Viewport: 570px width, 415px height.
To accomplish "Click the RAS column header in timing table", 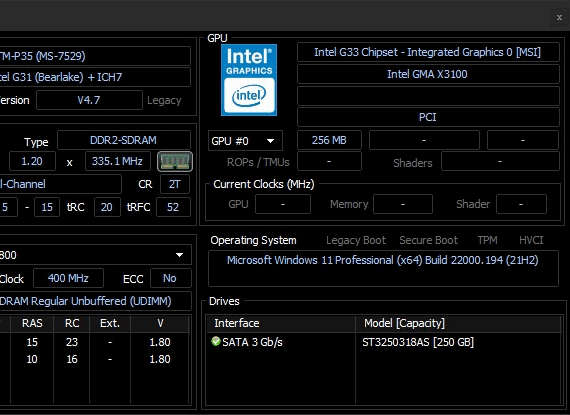I will pos(32,323).
